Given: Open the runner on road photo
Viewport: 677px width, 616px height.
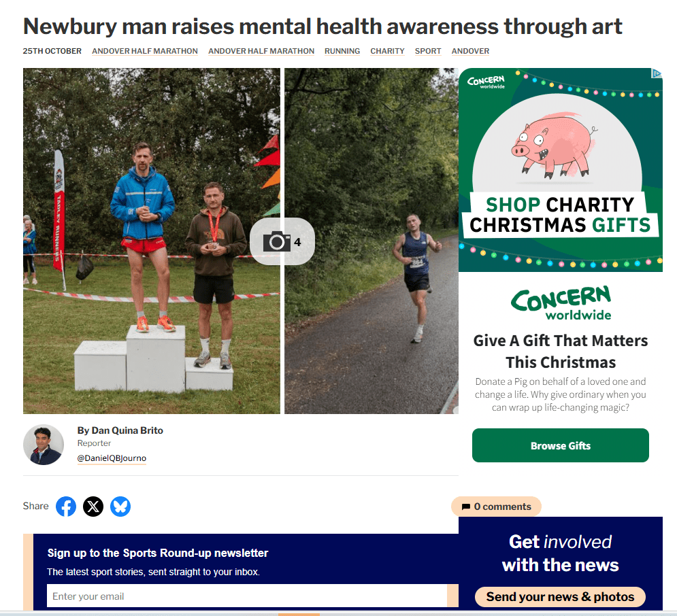Looking at the screenshot, I should pos(371,241).
